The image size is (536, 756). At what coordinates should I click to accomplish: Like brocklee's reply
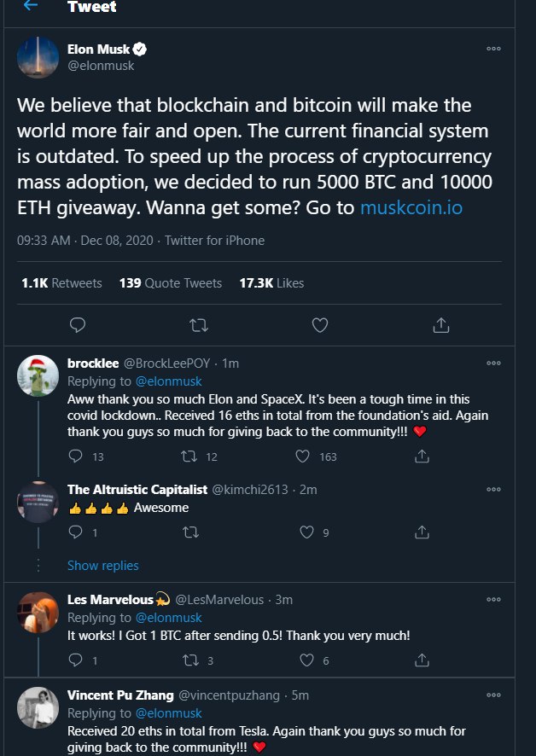click(306, 457)
